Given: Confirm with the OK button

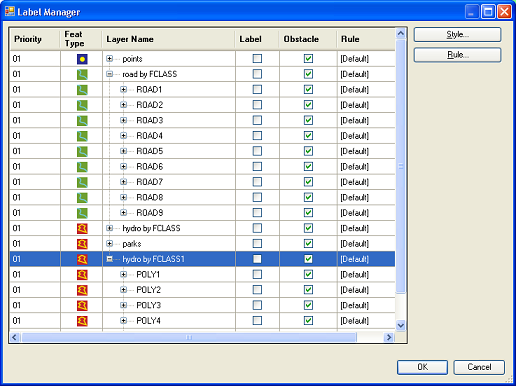Looking at the screenshot, I should pyautogui.click(x=422, y=367).
